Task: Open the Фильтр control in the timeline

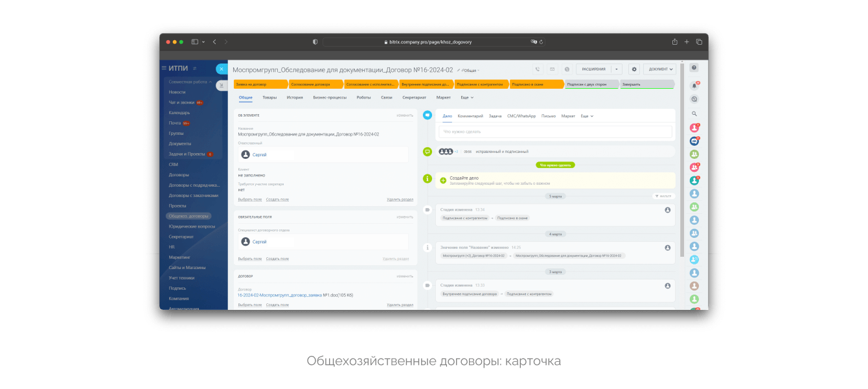Action: click(664, 195)
